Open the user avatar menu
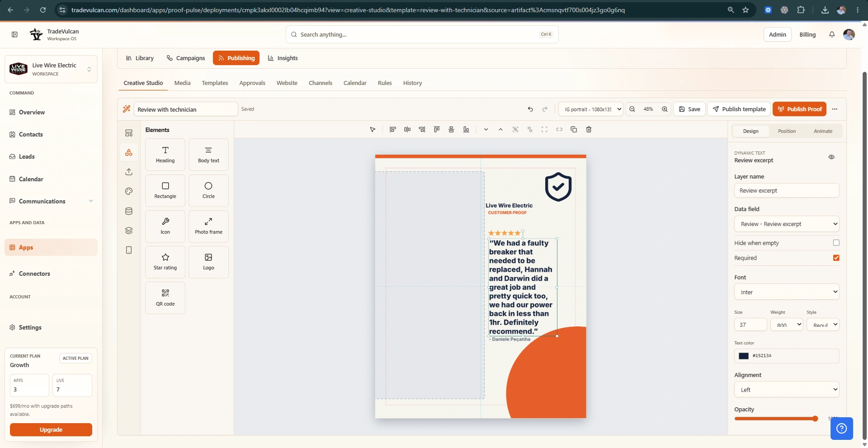The height and width of the screenshot is (448, 868). (x=849, y=34)
